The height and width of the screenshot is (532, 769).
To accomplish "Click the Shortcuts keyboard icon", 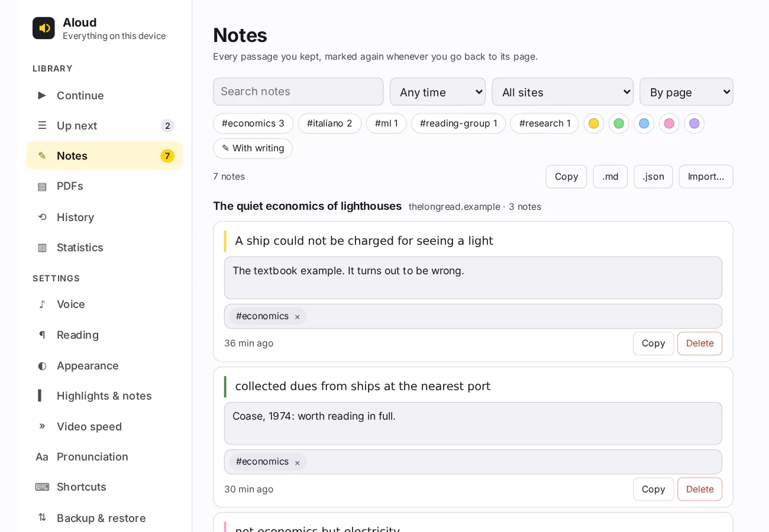I will pyautogui.click(x=42, y=487).
